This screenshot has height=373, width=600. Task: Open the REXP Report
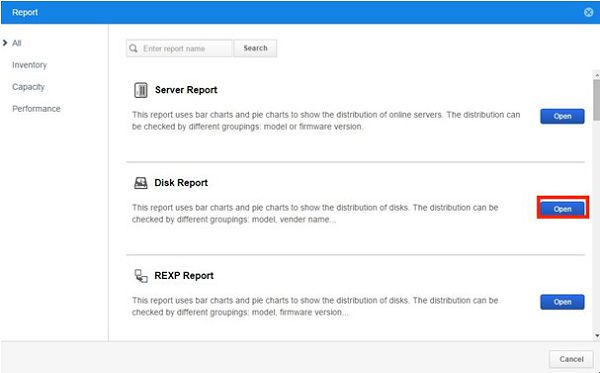coord(562,302)
